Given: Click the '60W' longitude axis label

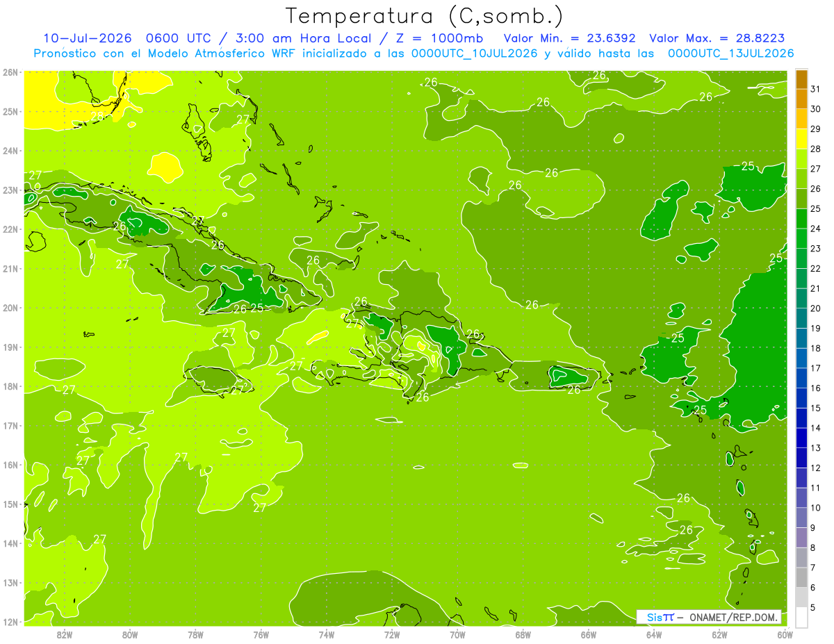Looking at the screenshot, I should point(785,634).
